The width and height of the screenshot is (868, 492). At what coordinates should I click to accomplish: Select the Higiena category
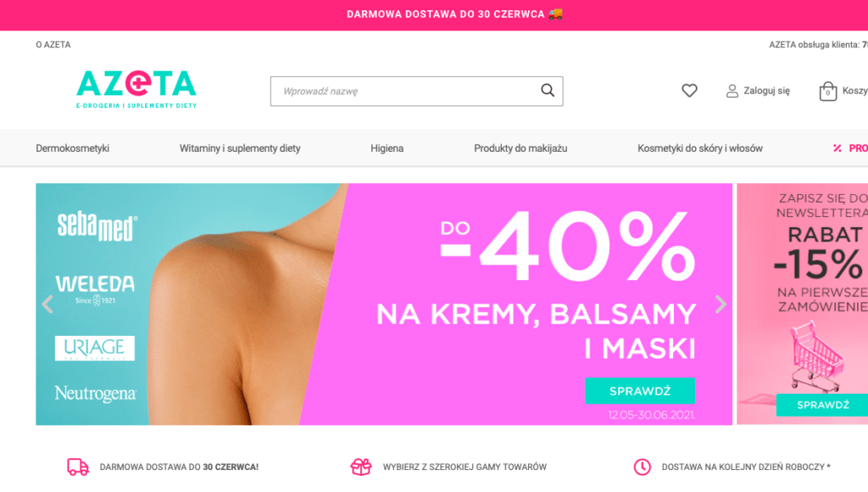click(387, 148)
